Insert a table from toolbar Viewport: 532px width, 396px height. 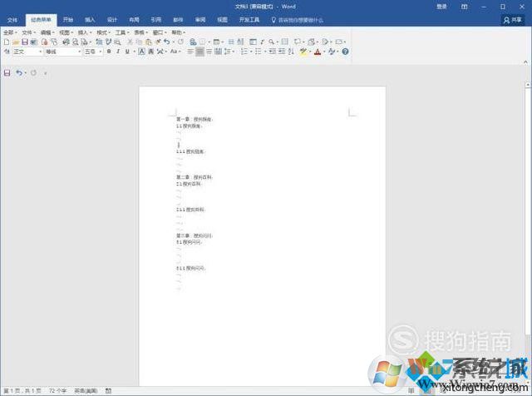click(216, 42)
